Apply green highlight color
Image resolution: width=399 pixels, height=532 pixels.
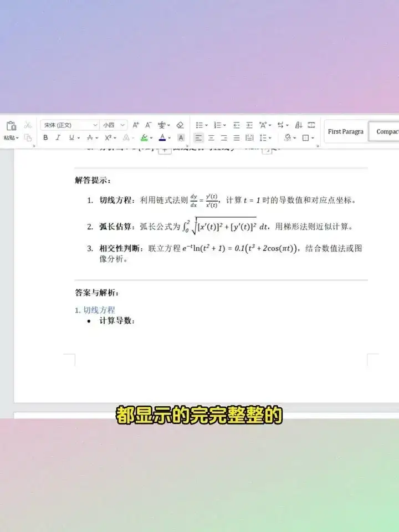(x=144, y=138)
